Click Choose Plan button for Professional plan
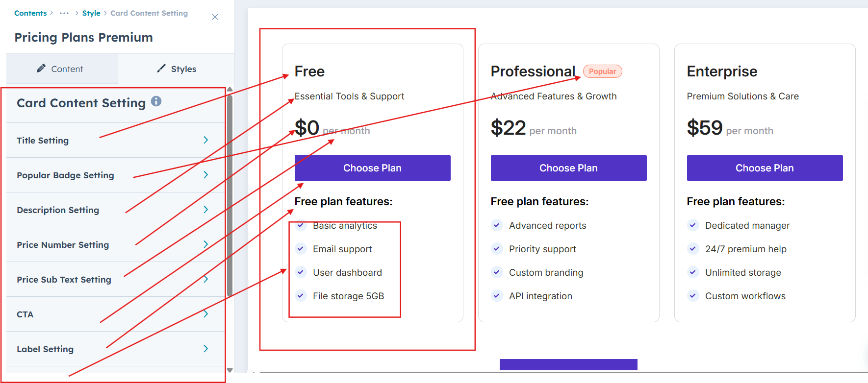The width and height of the screenshot is (868, 383). click(x=568, y=168)
